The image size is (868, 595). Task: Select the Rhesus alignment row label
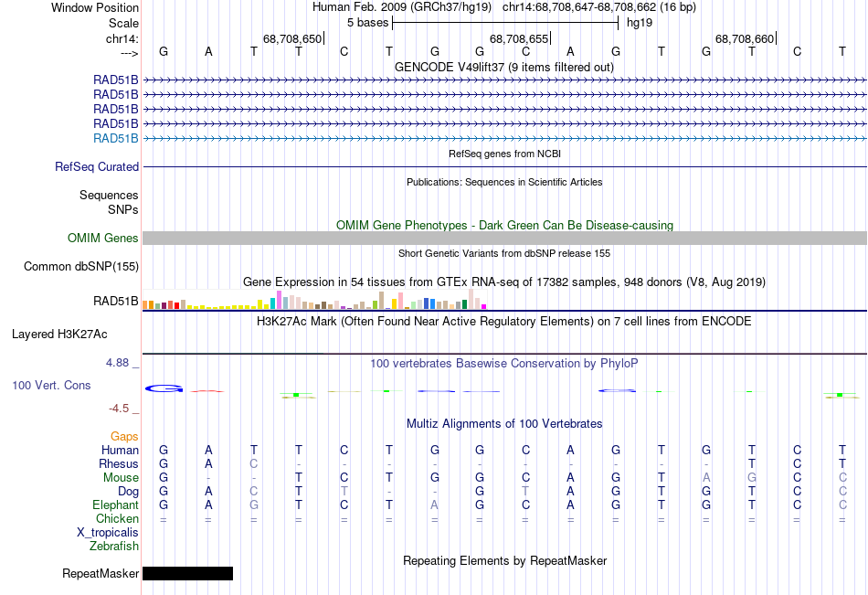pos(119,463)
